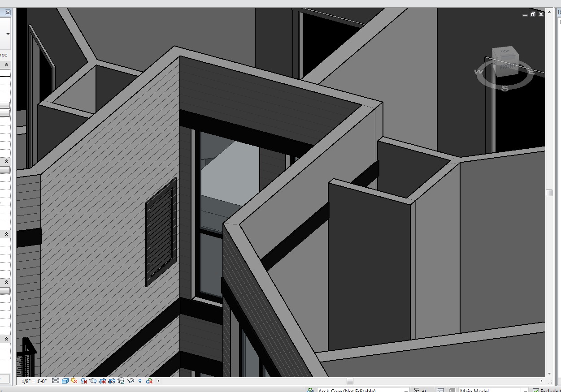Open Show Rendering Dialog teapot icon
The image size is (561, 392).
pos(93,381)
